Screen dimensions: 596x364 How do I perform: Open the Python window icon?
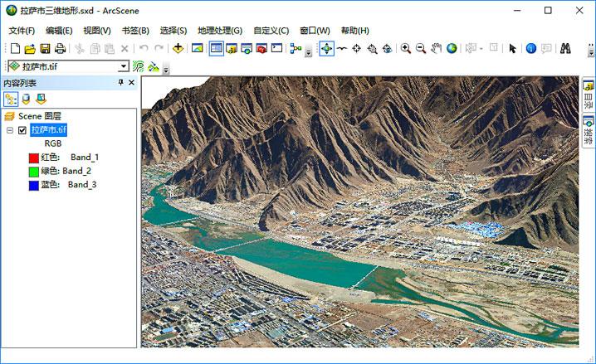point(276,48)
